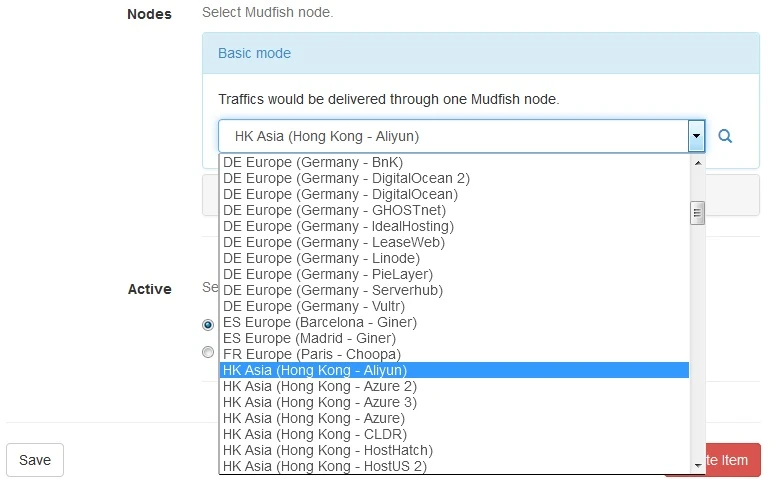Open the Basic mode tab header

[255, 52]
